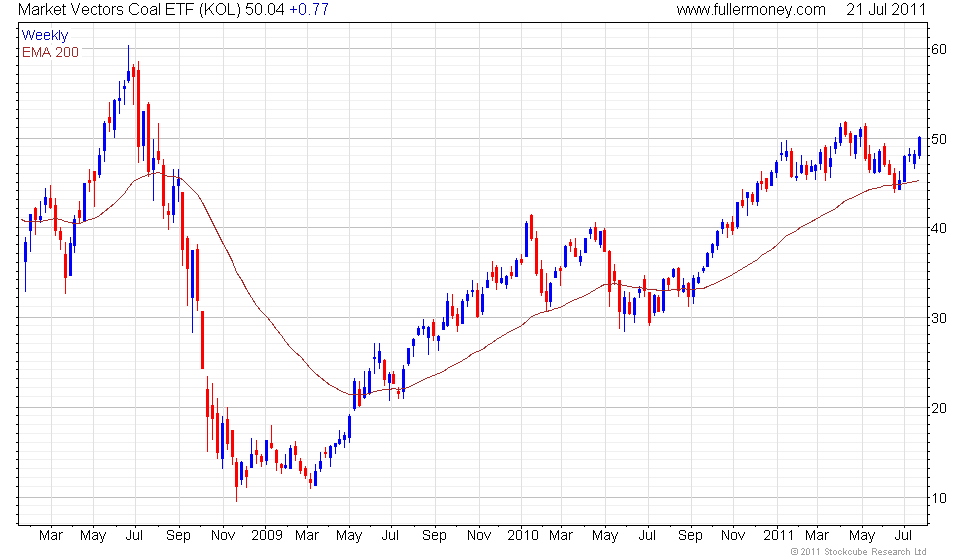
Task: Click the y-axis label '40'
Action: (x=939, y=228)
